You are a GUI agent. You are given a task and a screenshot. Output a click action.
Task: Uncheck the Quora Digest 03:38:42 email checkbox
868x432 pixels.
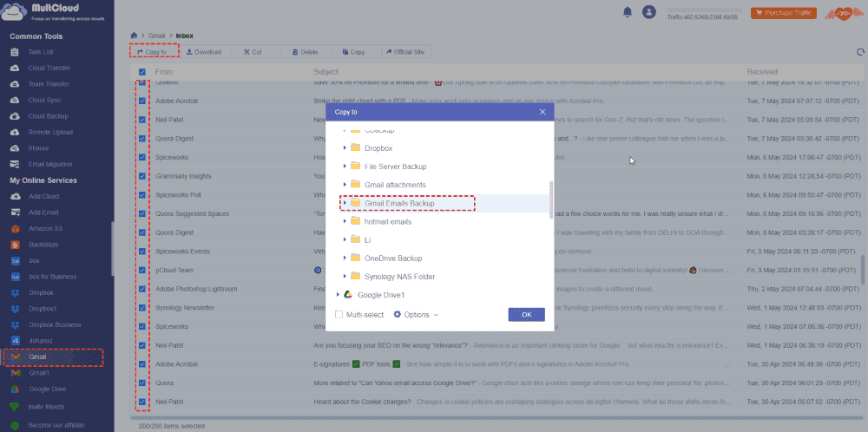click(142, 138)
